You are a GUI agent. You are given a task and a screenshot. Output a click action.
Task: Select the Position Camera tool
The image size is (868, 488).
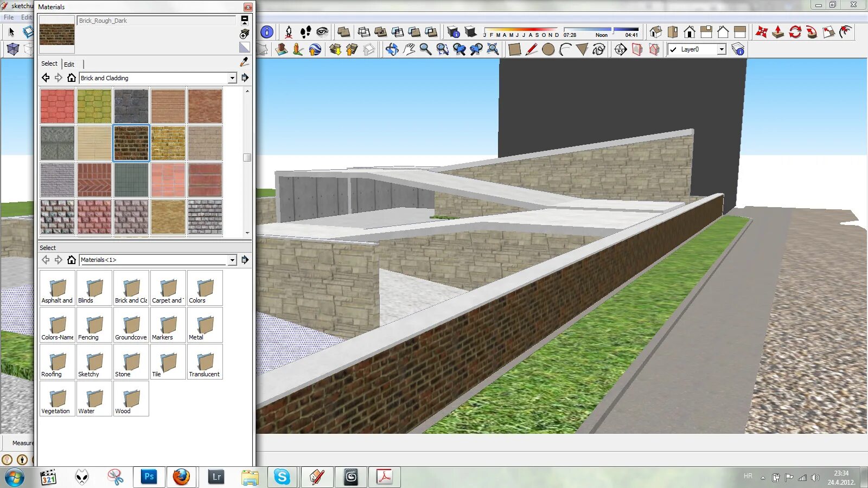tap(289, 32)
